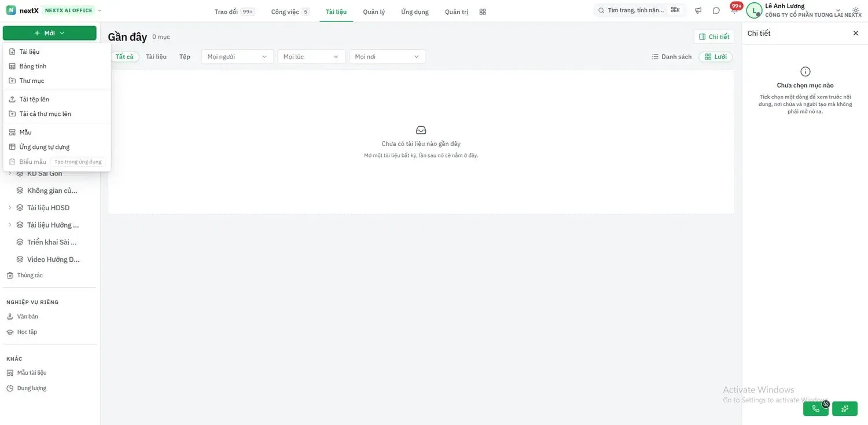The image size is (868, 425).
Task: Open the Mọi lúc time dropdown filter
Action: (x=311, y=57)
